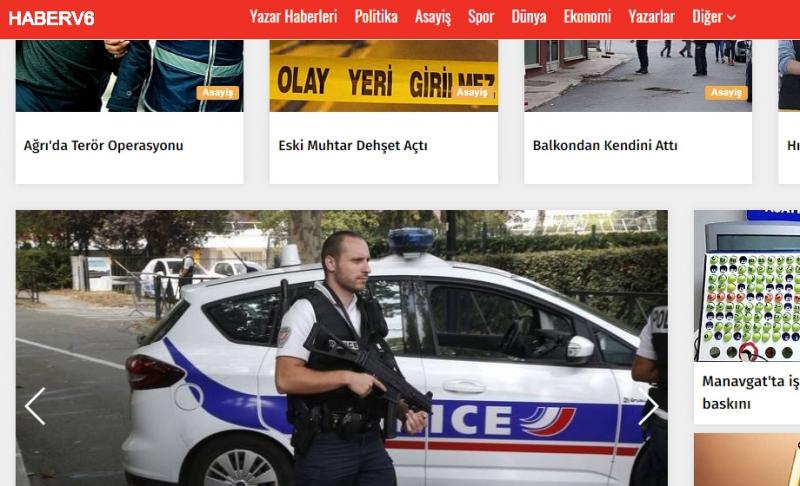The height and width of the screenshot is (486, 800).
Task: Go to previous slide with left arrow
Action: pyautogui.click(x=35, y=406)
